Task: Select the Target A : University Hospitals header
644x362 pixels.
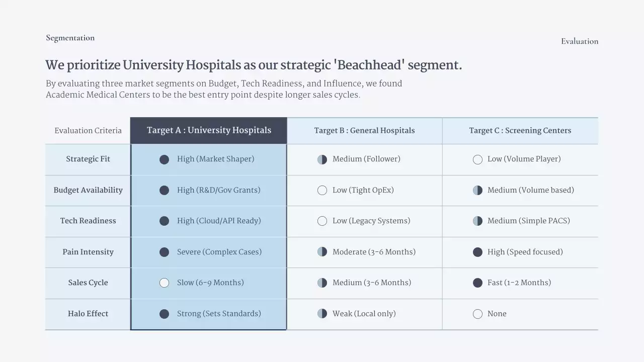Action: 209,130
